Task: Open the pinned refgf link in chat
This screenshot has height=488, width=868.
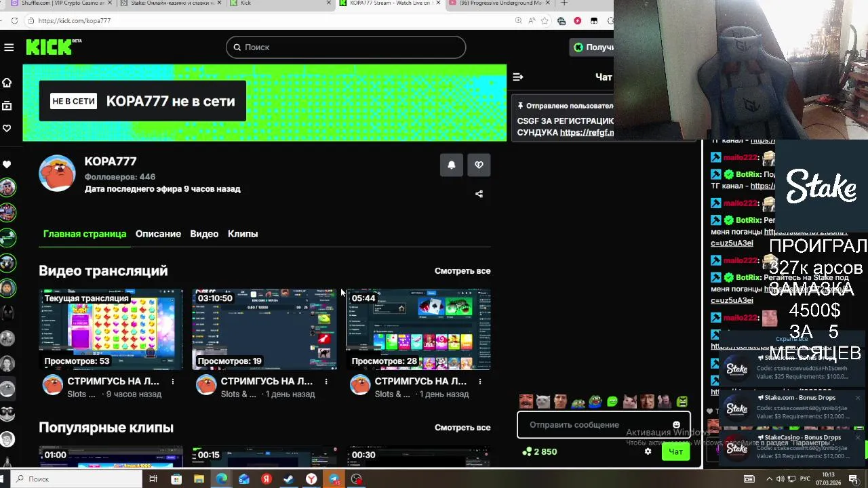Action: (587, 133)
